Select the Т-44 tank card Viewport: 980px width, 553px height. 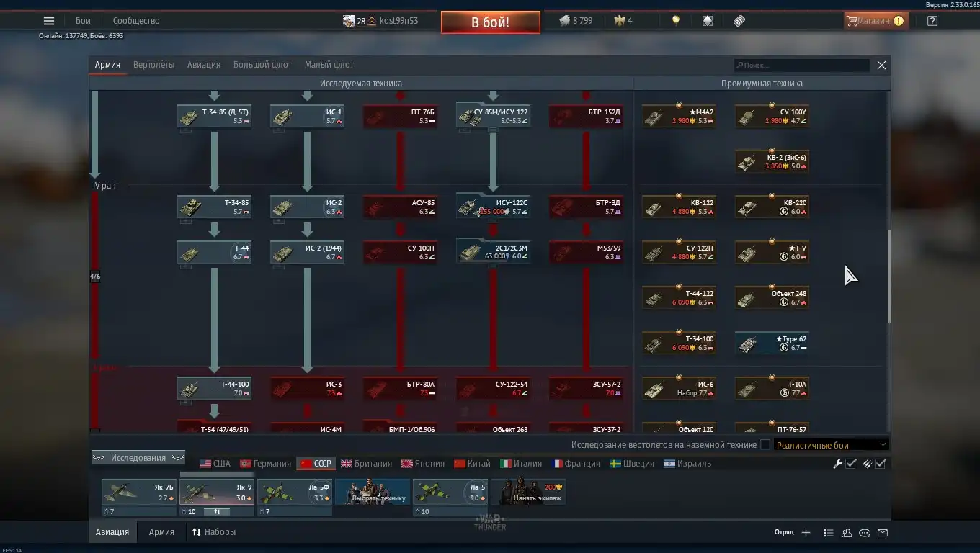214,252
